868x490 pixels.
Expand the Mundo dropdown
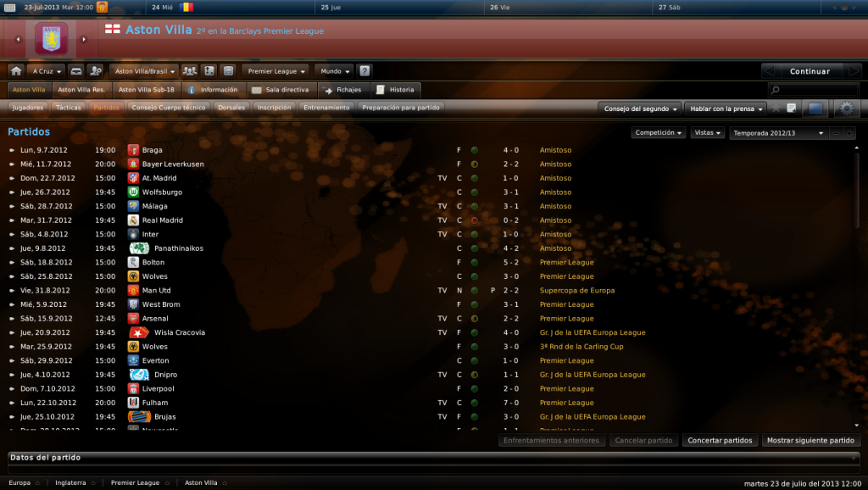[334, 71]
